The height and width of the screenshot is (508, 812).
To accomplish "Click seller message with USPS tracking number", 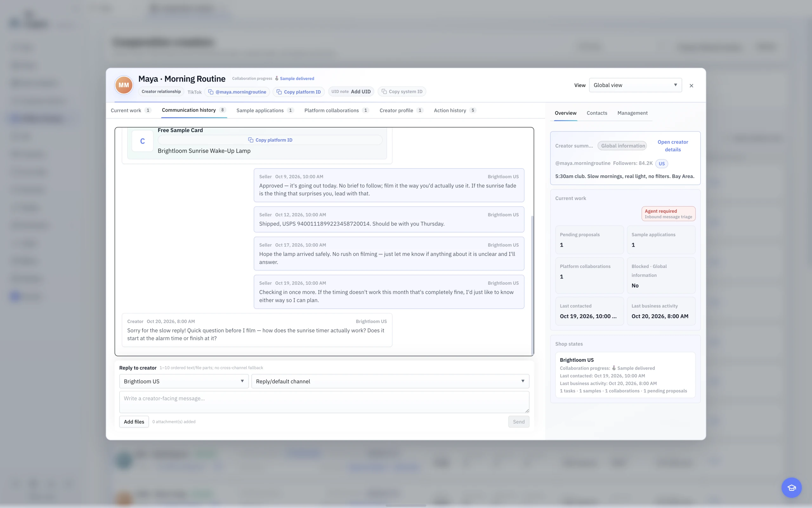I will pyautogui.click(x=389, y=219).
